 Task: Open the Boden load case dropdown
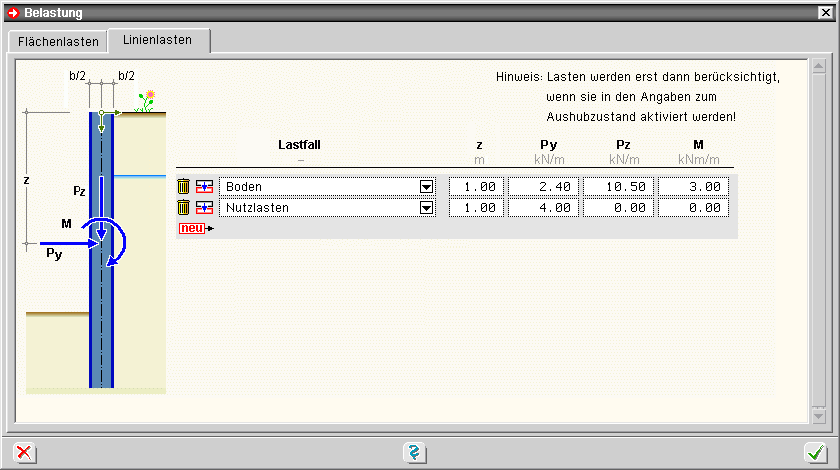click(427, 186)
